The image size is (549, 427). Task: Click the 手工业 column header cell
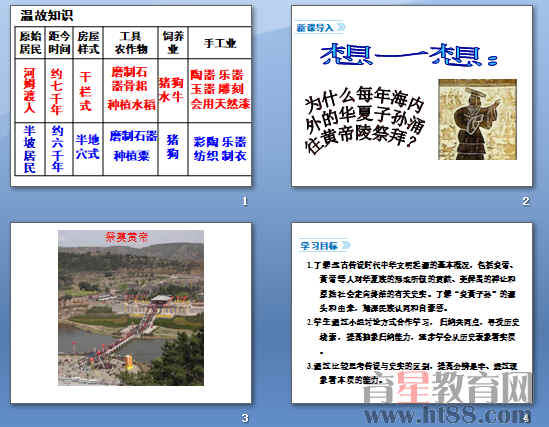[x=220, y=43]
